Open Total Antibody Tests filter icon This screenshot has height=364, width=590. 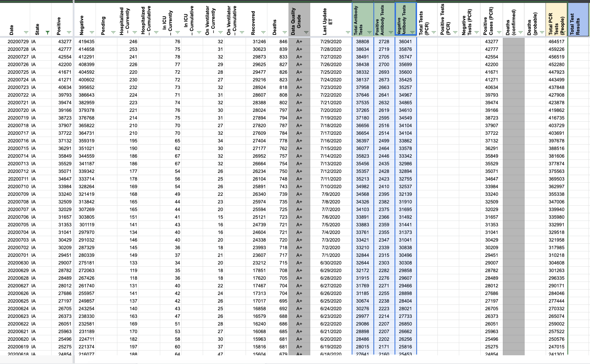(369, 32)
